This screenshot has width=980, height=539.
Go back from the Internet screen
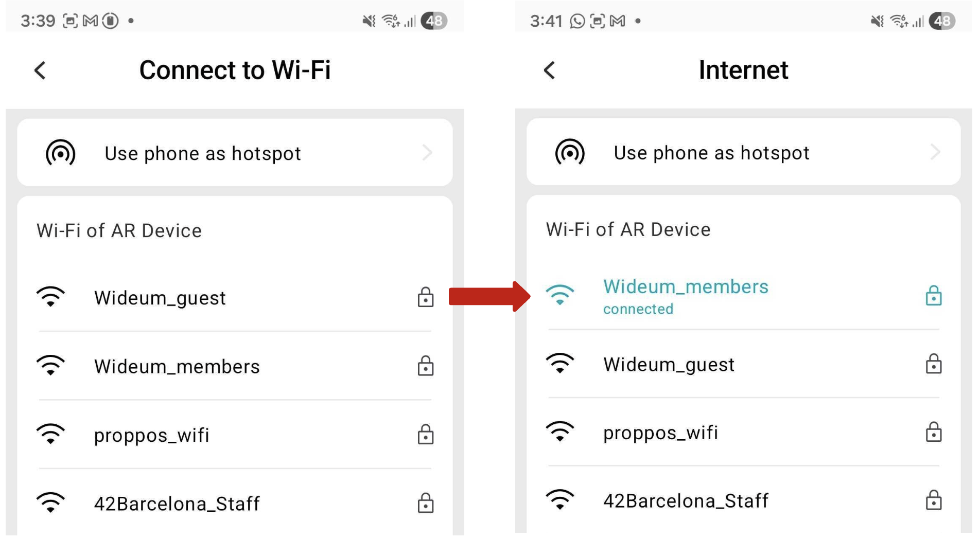pyautogui.click(x=550, y=70)
